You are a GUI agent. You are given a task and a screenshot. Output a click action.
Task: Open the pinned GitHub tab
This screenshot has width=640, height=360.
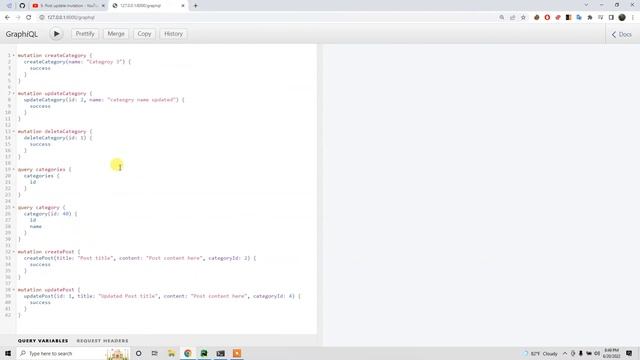point(22,6)
